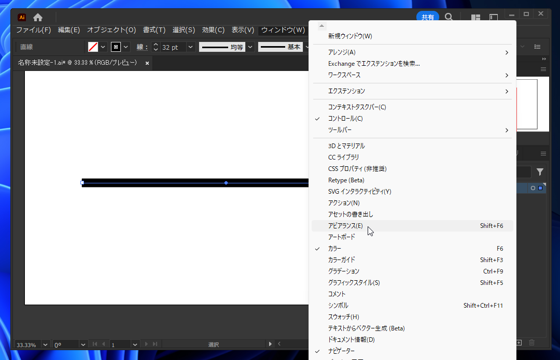This screenshot has height=360, width=560.
Task: Toggle the コントロール(C) panel checkmark item
Action: click(x=412, y=119)
